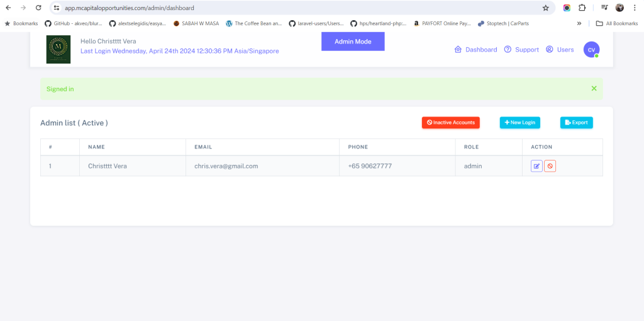
Task: Open Chrome's three-dot menu
Action: (635, 8)
